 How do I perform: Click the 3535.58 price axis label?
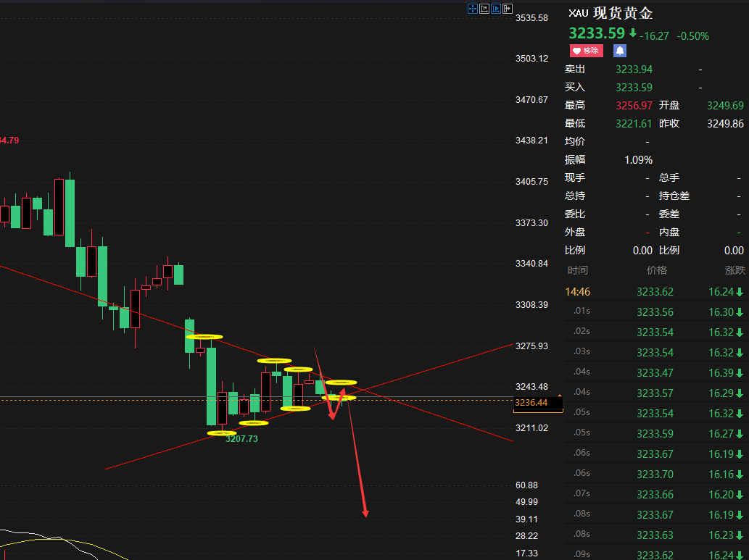531,18
